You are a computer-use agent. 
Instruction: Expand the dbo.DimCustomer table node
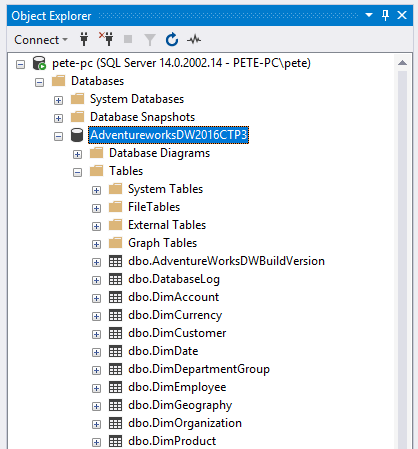click(x=96, y=334)
